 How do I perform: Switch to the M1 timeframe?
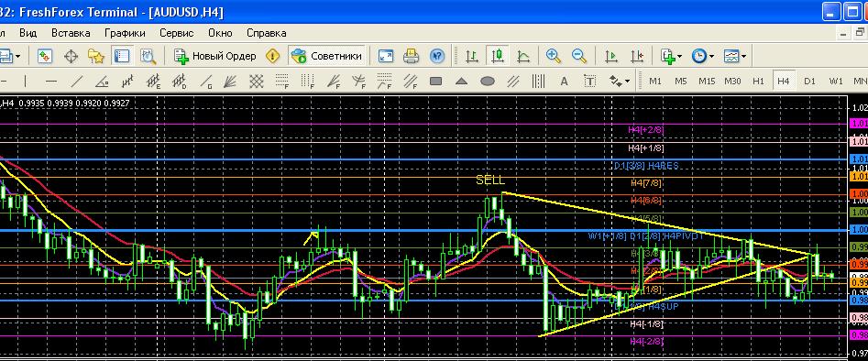click(x=655, y=82)
